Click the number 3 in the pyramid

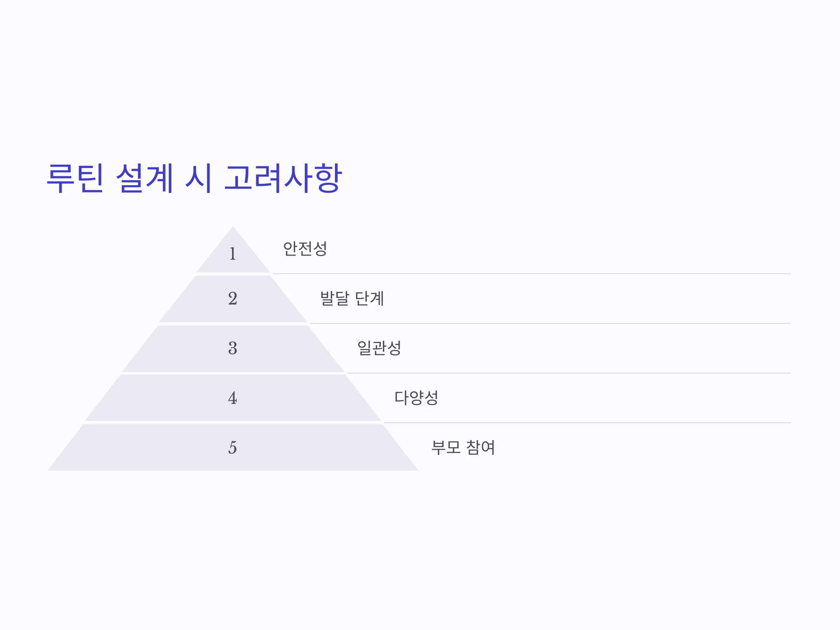pos(233,348)
